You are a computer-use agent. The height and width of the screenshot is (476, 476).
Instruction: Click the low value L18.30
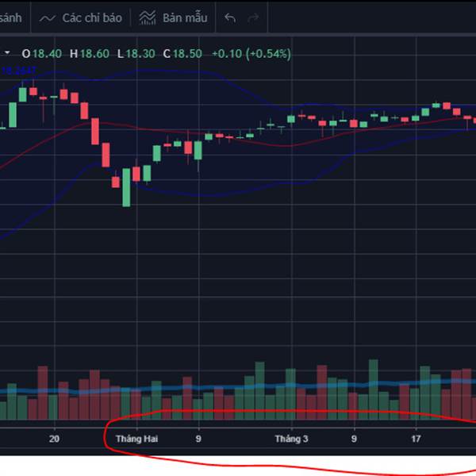coord(136,54)
